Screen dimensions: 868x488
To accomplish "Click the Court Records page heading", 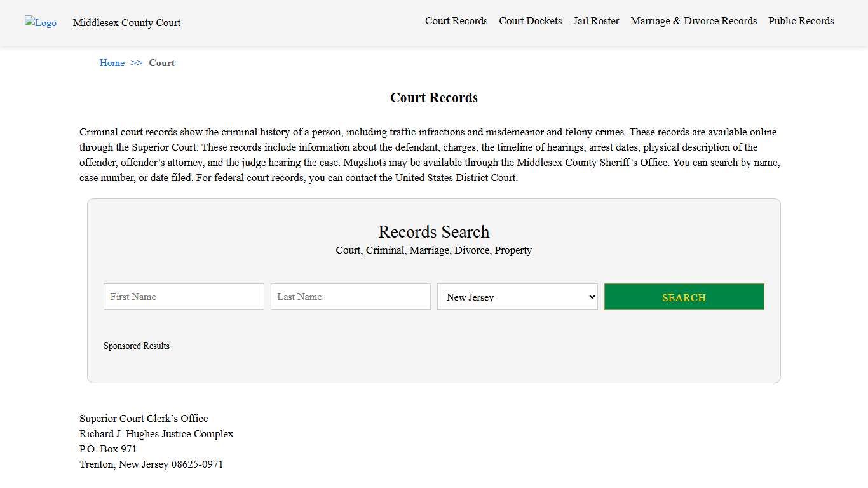I will (433, 97).
